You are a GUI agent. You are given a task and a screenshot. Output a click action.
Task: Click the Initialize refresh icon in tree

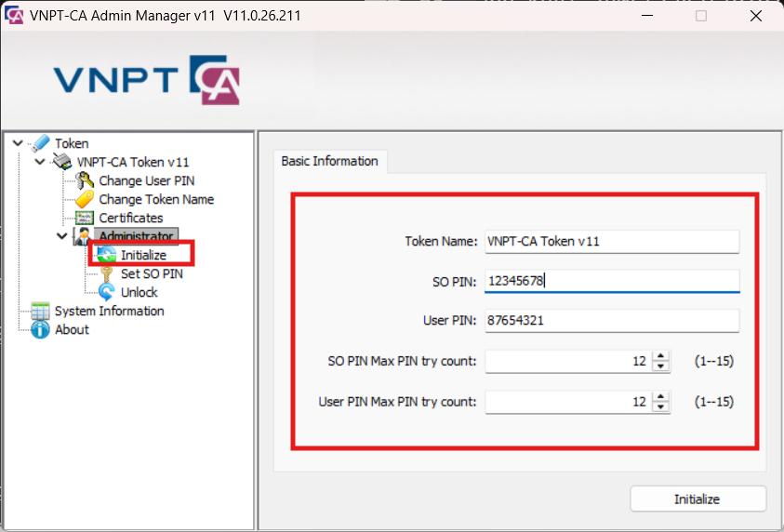coord(107,255)
